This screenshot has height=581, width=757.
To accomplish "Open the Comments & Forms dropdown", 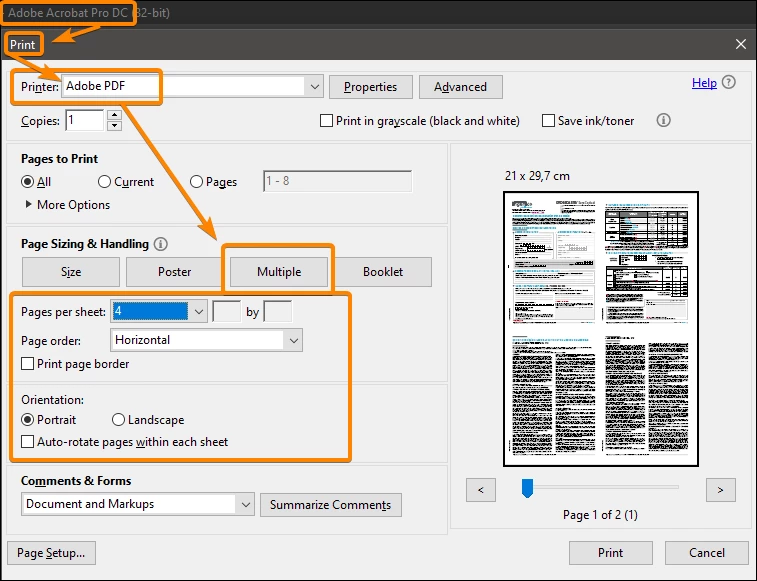I will point(246,505).
